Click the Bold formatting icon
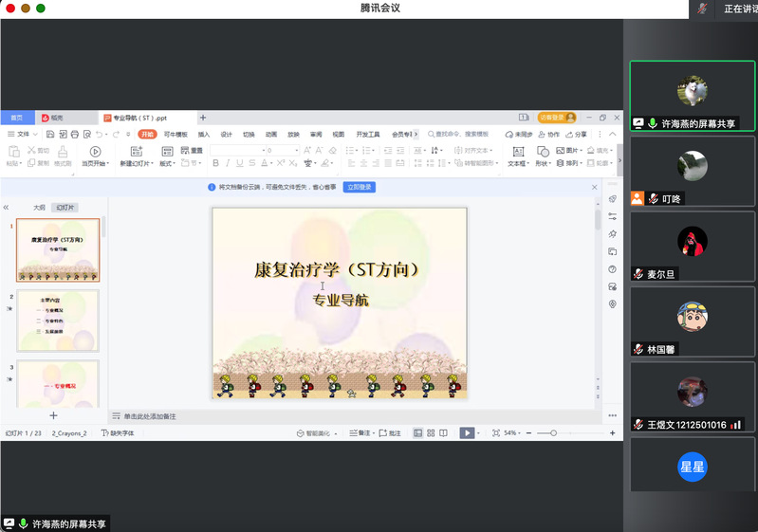Image resolution: width=758 pixels, height=532 pixels. [x=215, y=163]
